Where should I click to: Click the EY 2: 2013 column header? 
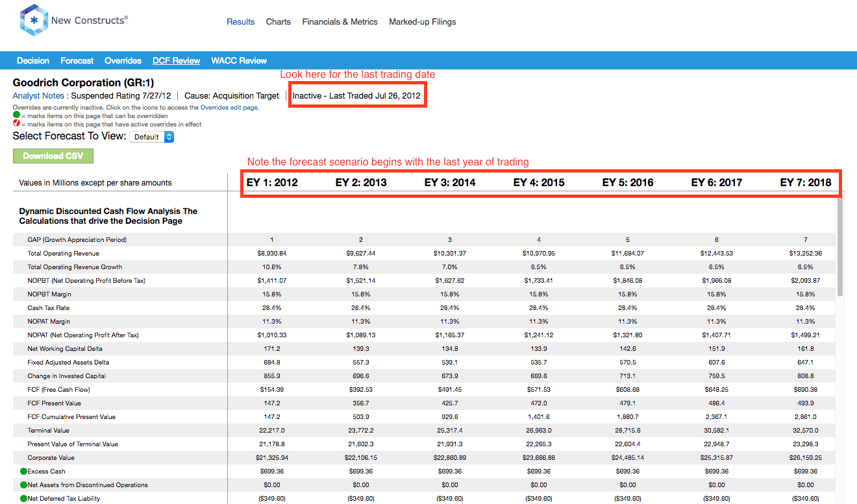pos(361,183)
